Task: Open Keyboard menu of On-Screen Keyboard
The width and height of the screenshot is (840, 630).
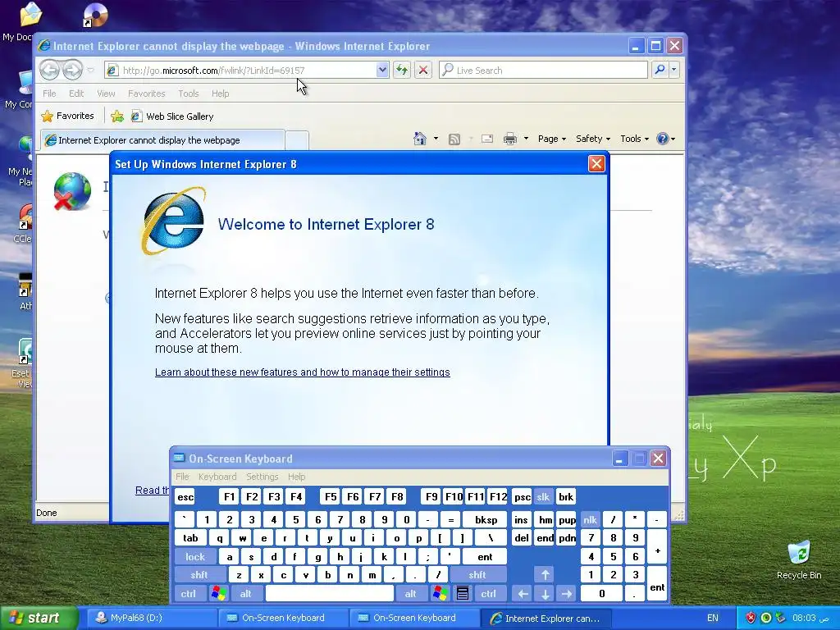Action: 217,477
